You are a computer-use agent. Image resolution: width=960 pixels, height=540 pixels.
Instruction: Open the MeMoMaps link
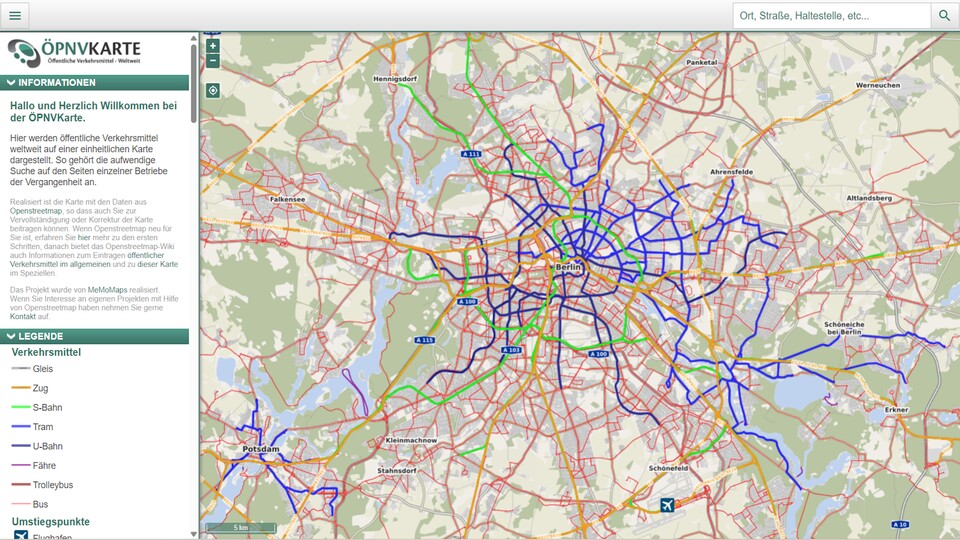click(107, 290)
